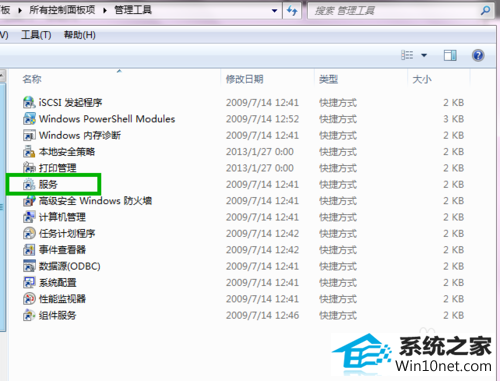Select the 服务 file name
This screenshot has height=381, width=500.
coord(48,184)
